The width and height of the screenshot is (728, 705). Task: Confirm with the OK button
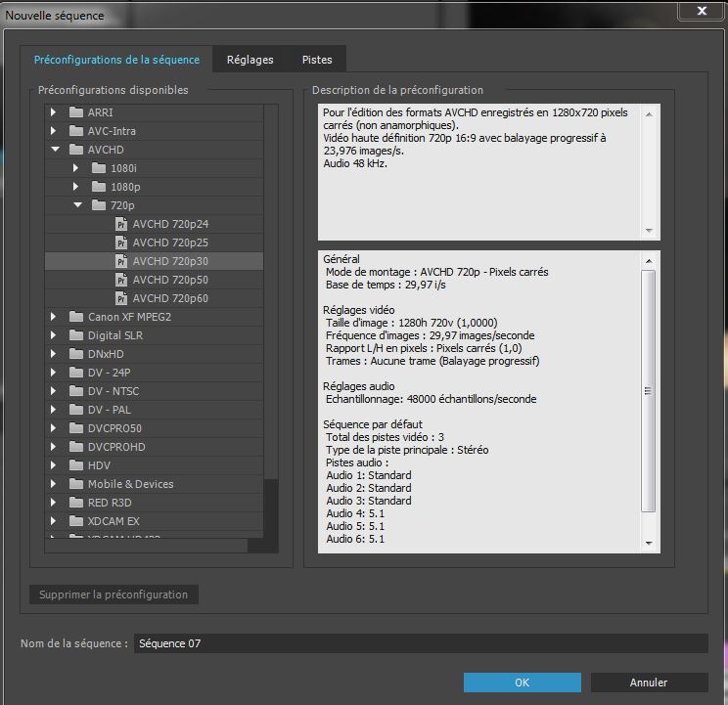click(522, 683)
